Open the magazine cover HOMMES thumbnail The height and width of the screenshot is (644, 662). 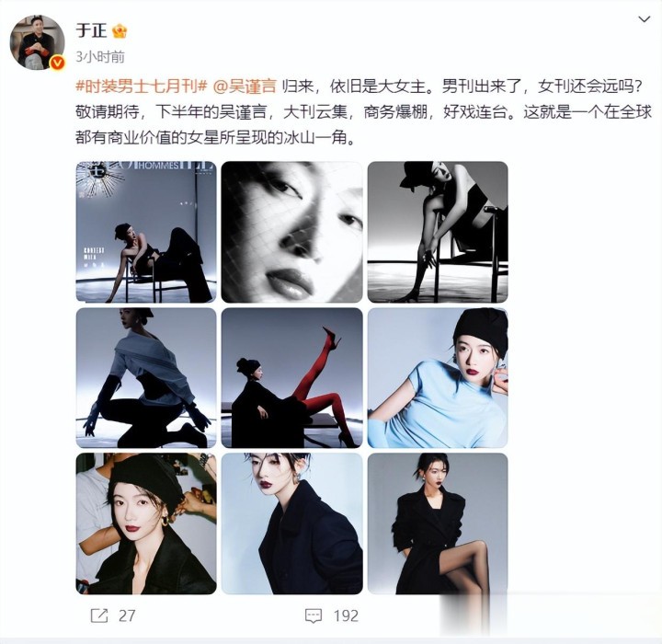[x=146, y=232]
